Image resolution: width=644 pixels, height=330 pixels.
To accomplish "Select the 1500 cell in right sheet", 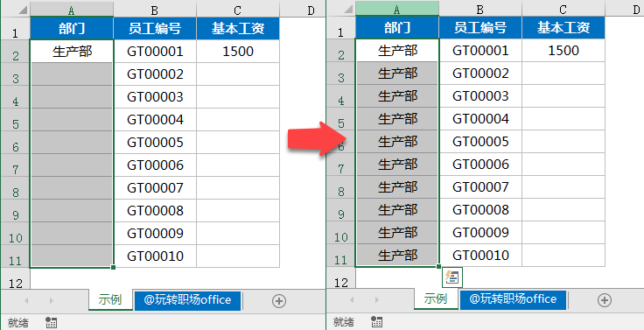I will point(563,51).
